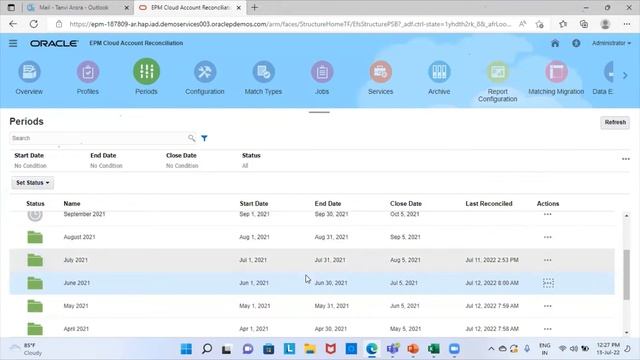Open the Overview card icon

(x=29, y=72)
